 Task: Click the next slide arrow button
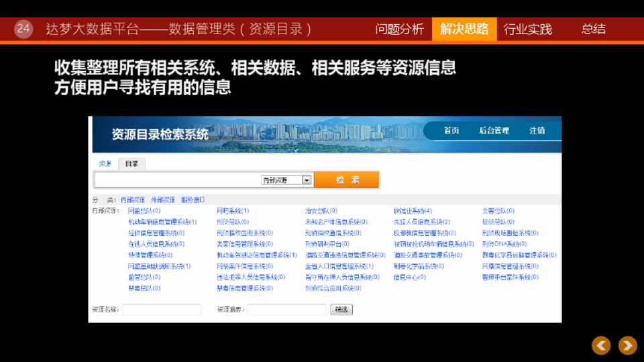click(627, 345)
